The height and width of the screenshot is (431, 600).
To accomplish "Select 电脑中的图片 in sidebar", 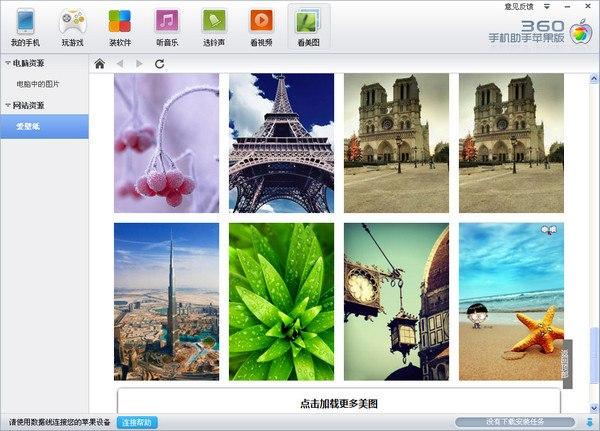I will click(38, 84).
